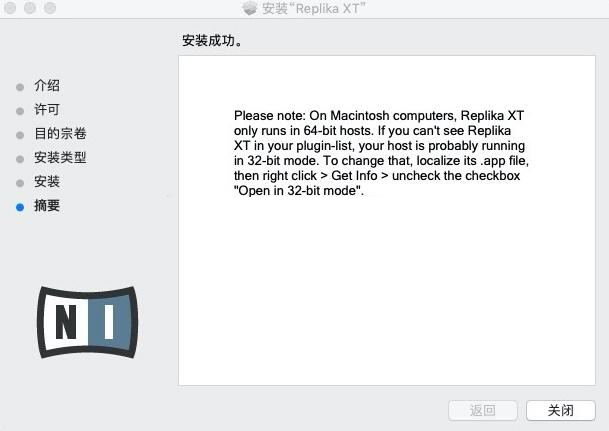Click the disabled 返回 button
This screenshot has width=609, height=431.
click(x=483, y=410)
